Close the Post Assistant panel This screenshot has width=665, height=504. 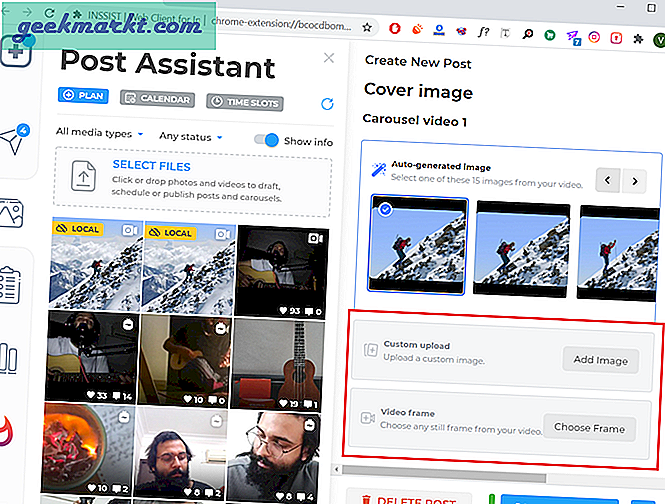pos(329,58)
